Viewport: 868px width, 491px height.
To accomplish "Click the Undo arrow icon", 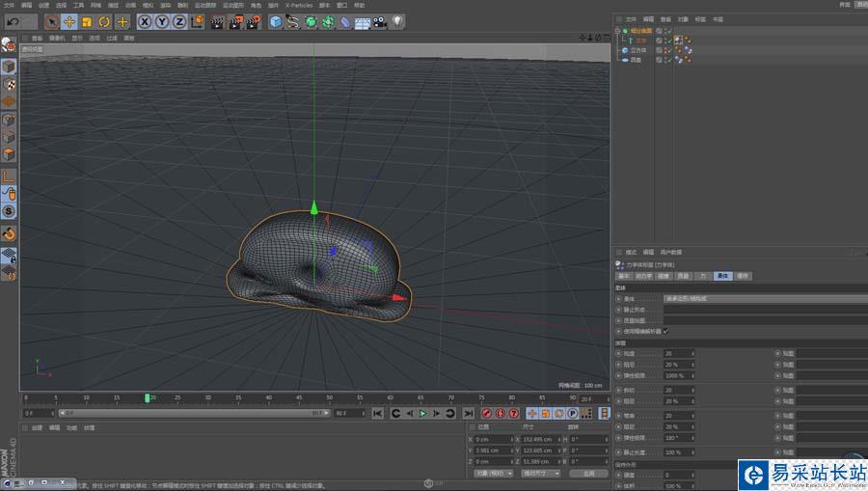I will [14, 21].
